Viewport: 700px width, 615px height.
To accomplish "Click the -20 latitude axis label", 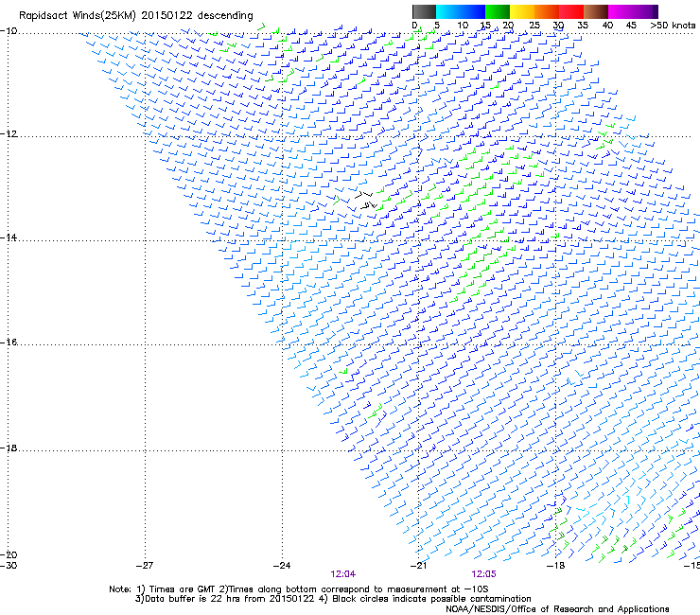I will click(x=9, y=554).
